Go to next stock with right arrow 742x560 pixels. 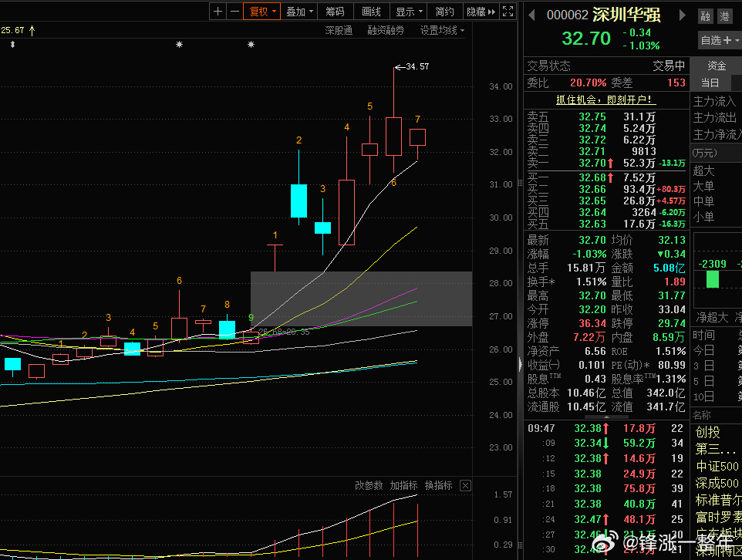pyautogui.click(x=682, y=15)
